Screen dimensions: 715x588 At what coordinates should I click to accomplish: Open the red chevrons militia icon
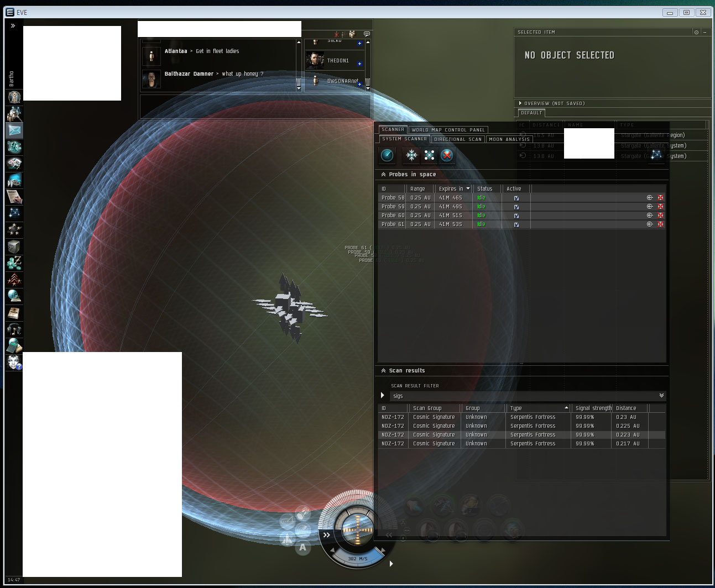pos(14,280)
